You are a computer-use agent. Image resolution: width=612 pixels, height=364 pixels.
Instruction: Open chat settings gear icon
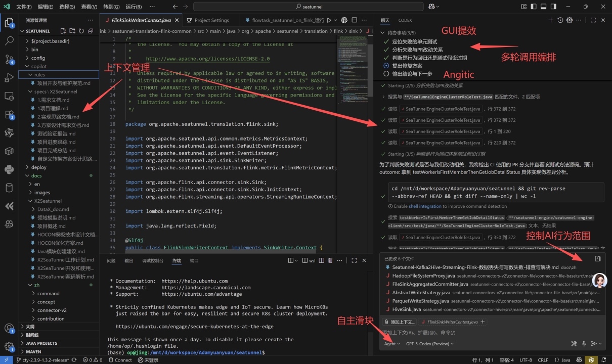569,20
